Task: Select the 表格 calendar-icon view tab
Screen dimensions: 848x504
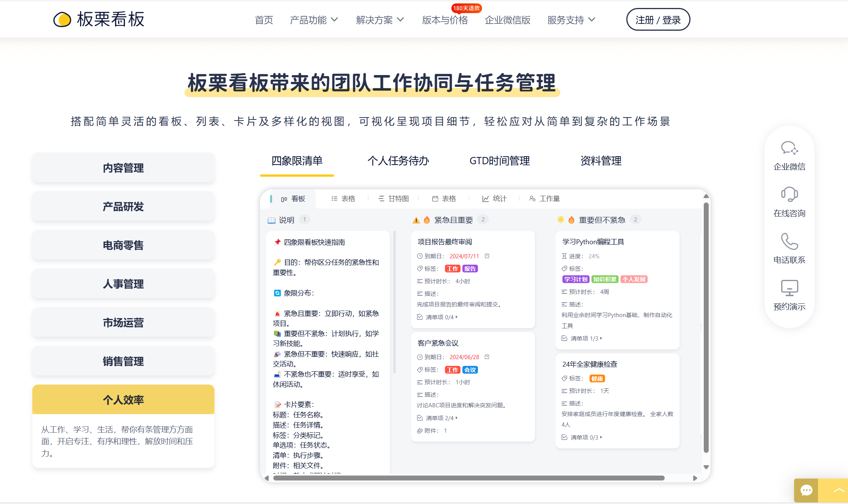Action: 444,199
